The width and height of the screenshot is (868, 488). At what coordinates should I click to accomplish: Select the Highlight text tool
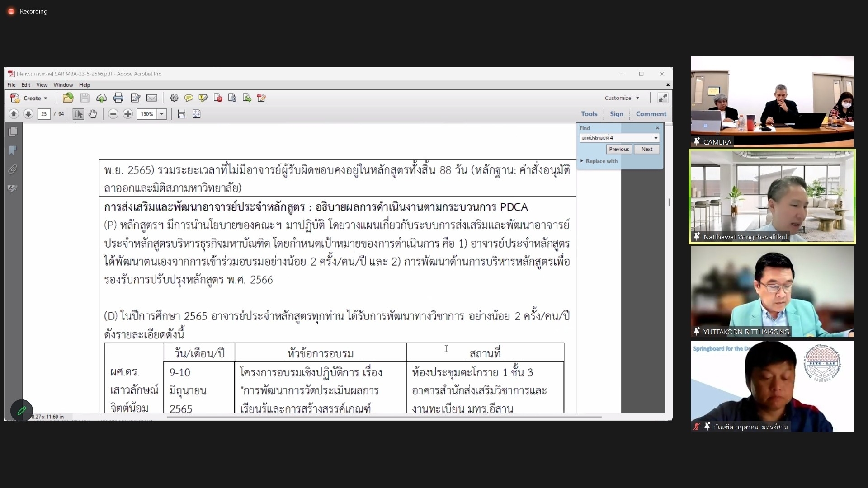click(x=203, y=98)
